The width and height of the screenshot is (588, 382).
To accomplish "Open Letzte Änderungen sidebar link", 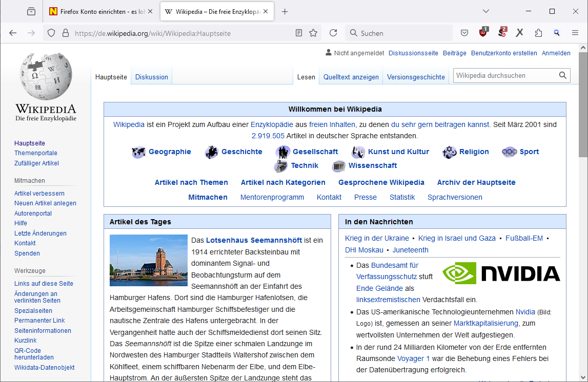I will [40, 234].
